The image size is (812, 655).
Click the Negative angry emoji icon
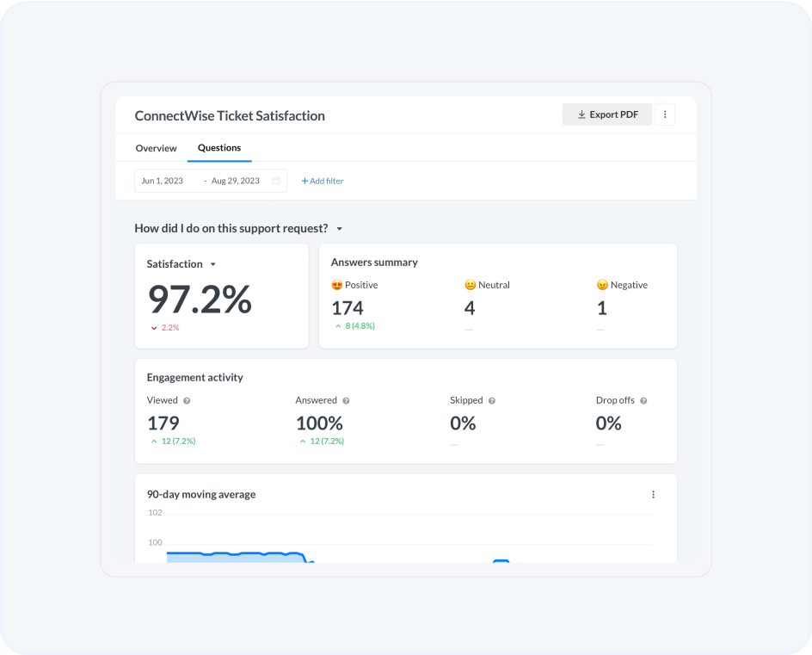click(602, 285)
